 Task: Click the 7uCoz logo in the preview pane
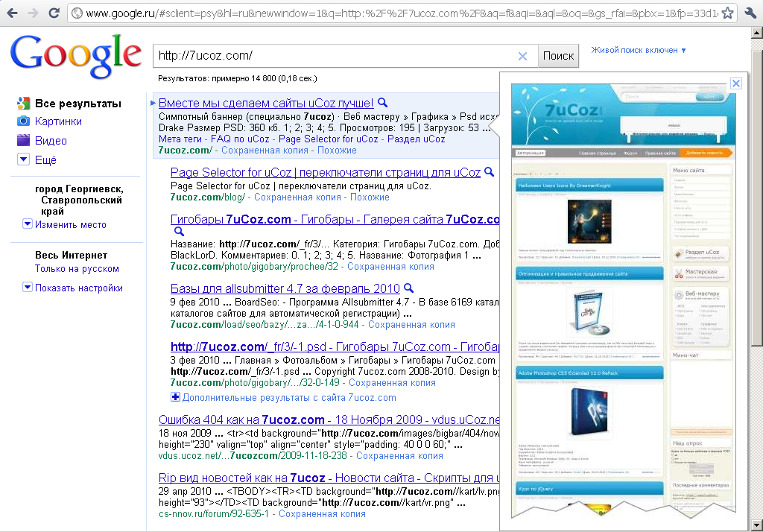[572, 110]
